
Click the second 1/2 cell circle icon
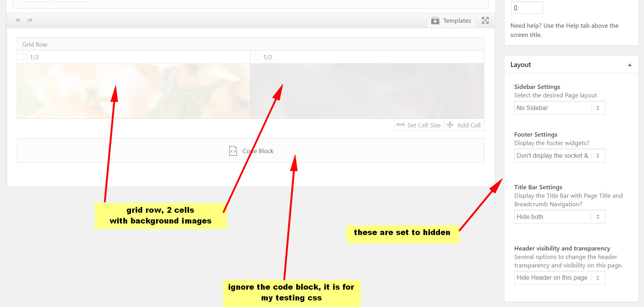pyautogui.click(x=257, y=57)
